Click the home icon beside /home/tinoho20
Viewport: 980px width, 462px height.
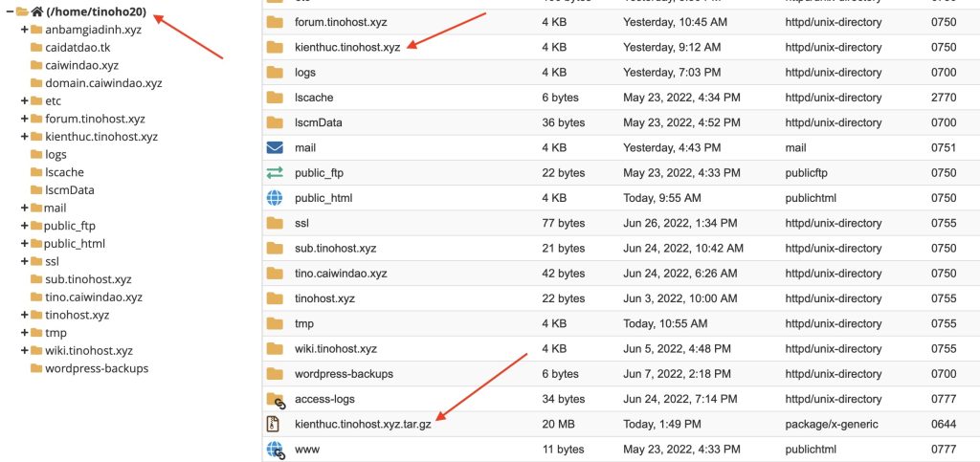tap(37, 11)
